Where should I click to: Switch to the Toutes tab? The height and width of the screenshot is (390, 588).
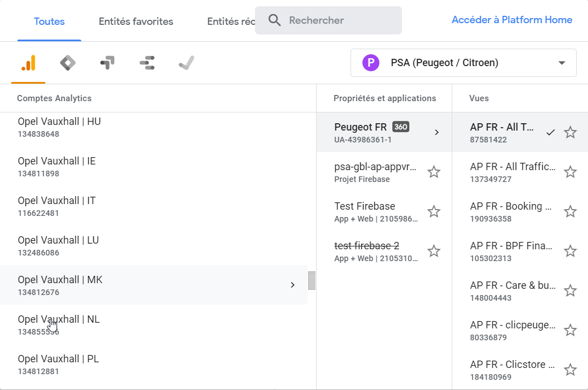(49, 21)
